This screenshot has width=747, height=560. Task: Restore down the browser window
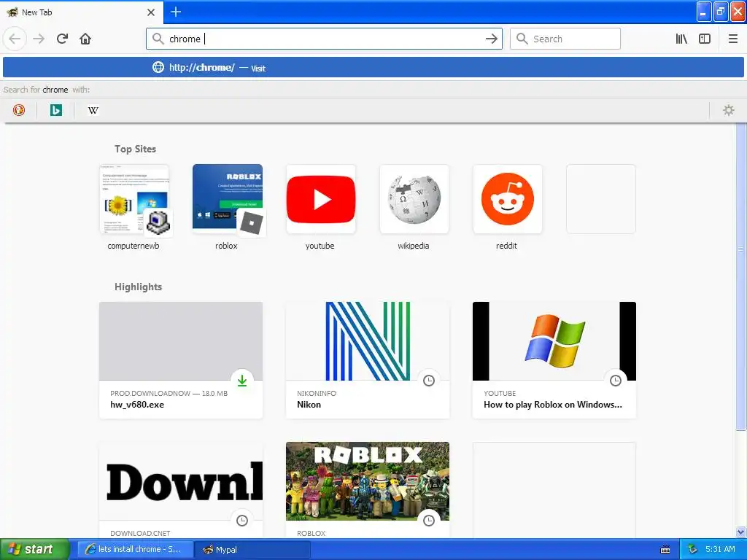pyautogui.click(x=721, y=12)
